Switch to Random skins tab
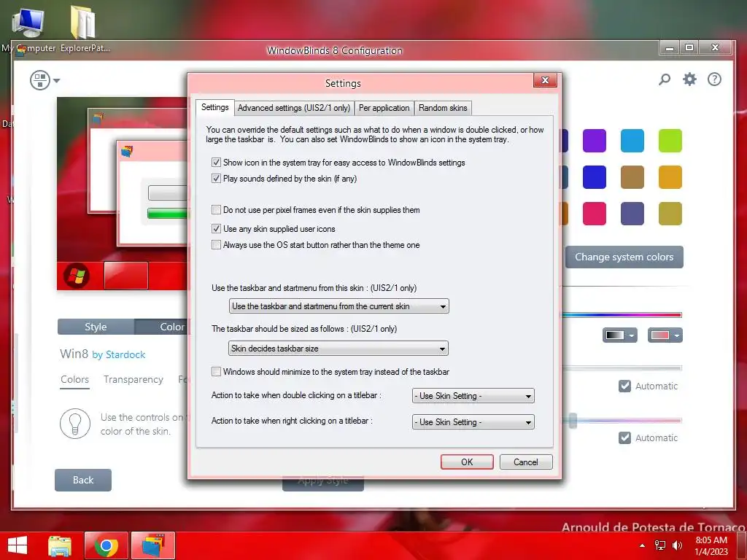Viewport: 747px width, 560px height. [443, 108]
